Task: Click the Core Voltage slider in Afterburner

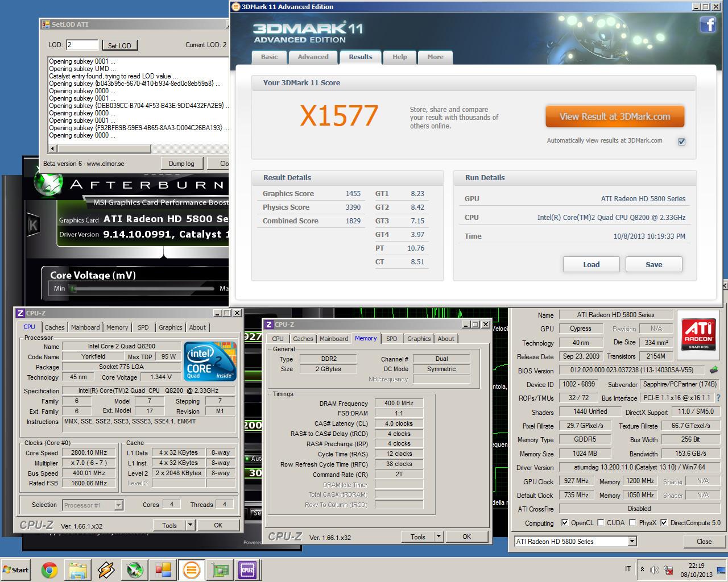Action: click(142, 289)
